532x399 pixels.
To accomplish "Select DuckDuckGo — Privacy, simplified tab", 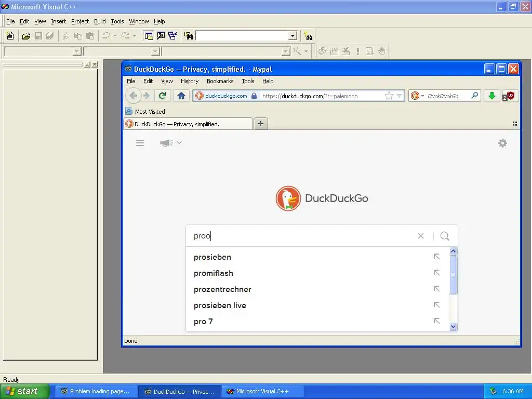I will coord(189,124).
